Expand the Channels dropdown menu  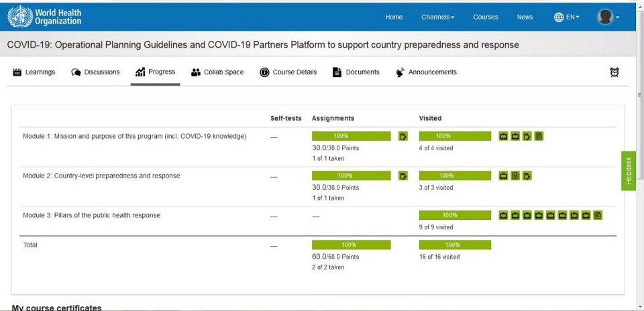click(437, 17)
